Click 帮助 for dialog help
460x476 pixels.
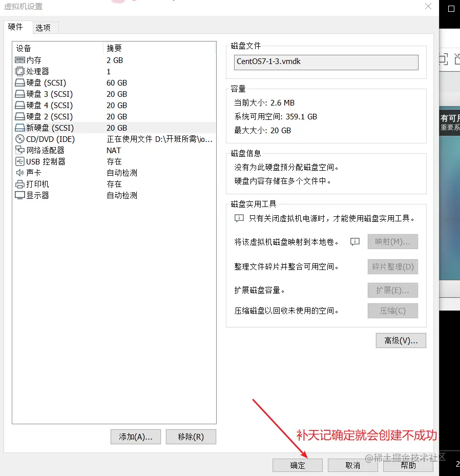tap(408, 465)
